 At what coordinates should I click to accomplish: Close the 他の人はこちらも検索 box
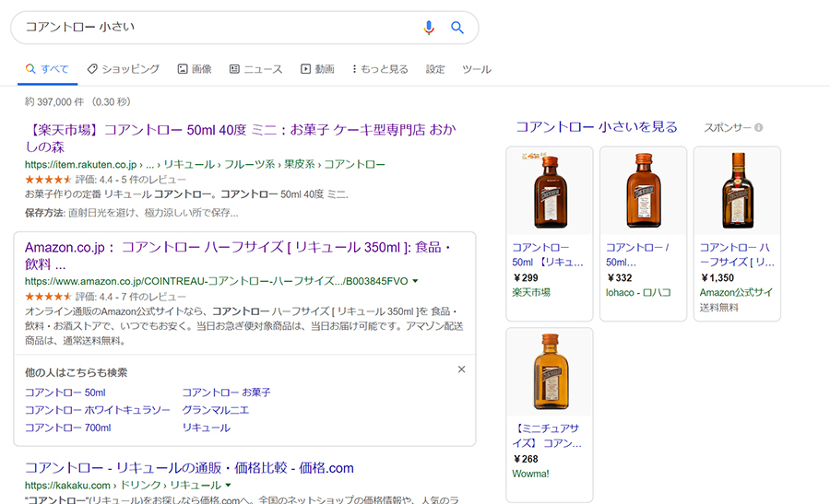click(462, 369)
